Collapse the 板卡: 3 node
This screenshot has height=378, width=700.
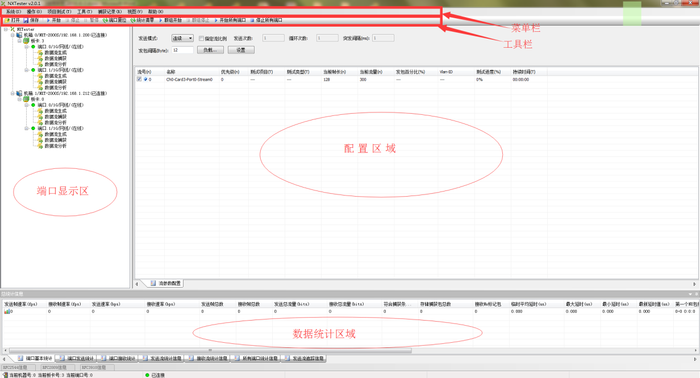click(x=20, y=41)
